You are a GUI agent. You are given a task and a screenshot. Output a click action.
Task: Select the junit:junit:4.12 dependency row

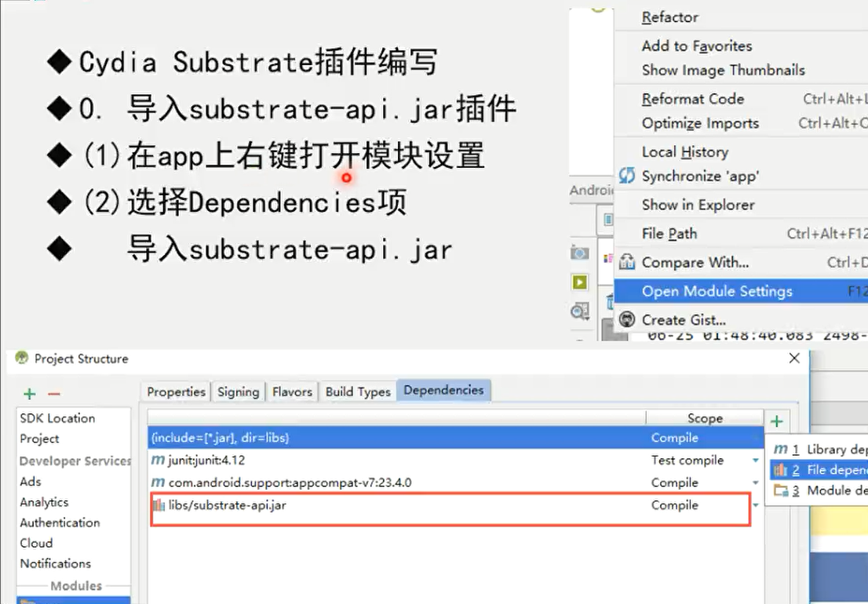pyautogui.click(x=456, y=460)
